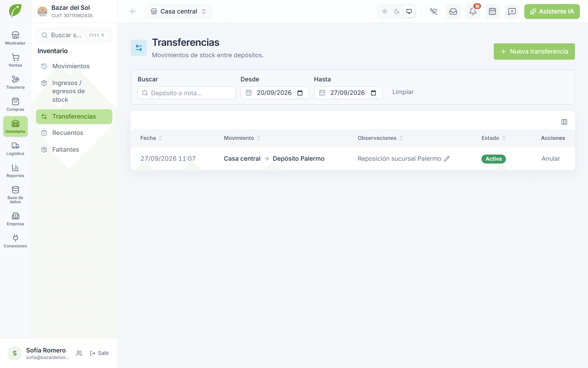
Task: Sort table by Fecha column
Action: pyautogui.click(x=151, y=138)
